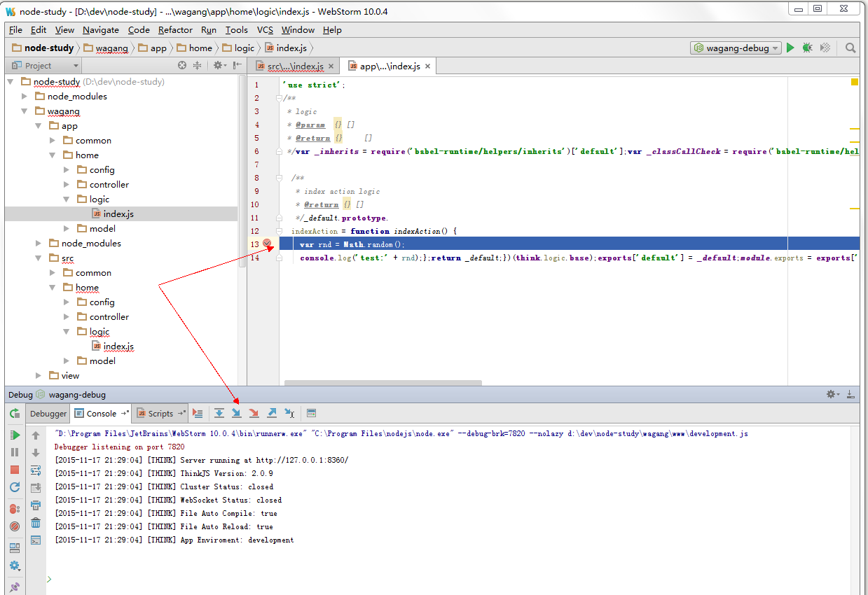Open the Project view dropdown
Image resolution: width=868 pixels, height=595 pixels.
coord(45,65)
